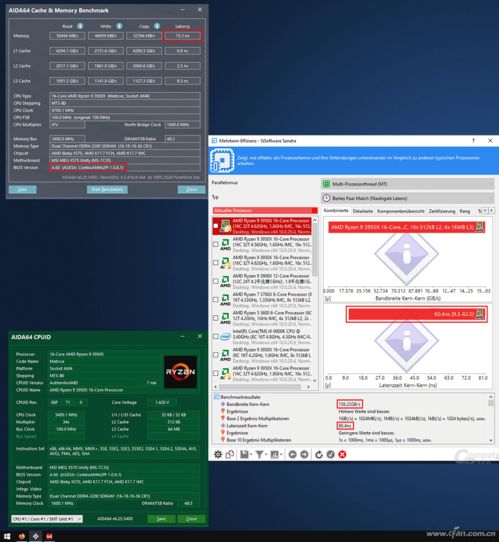Refresh the Sandra benchmark results
This screenshot has width=499, height=542.
[x=319, y=454]
